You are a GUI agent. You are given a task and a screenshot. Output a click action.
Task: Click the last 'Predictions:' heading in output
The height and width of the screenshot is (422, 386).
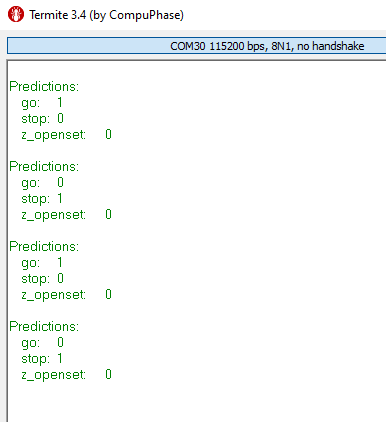44,326
